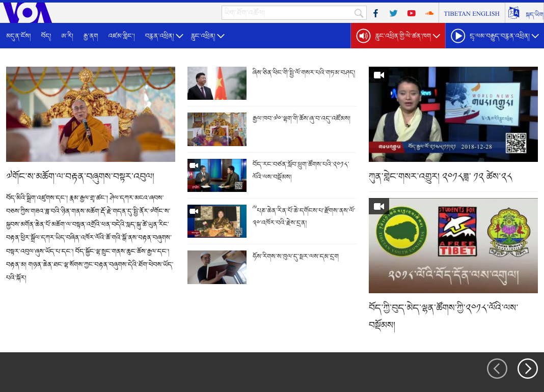This screenshot has height=392, width=544.
Task: Expand the fifth nav menu item dropdown chevron
Action: [179, 36]
